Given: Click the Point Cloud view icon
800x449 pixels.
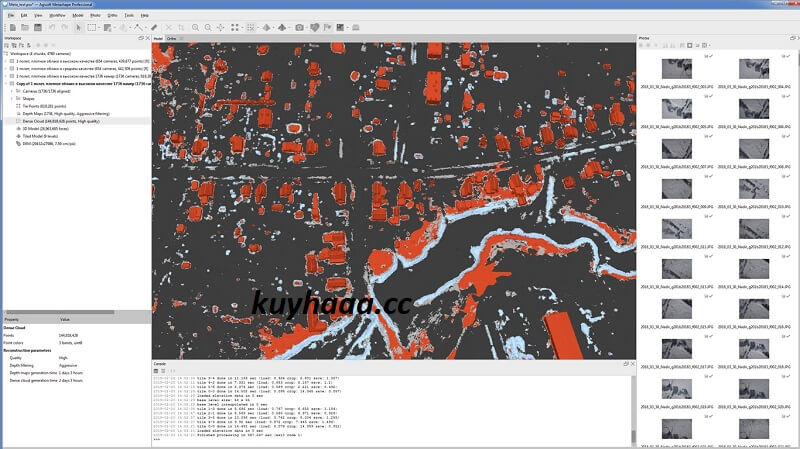Looking at the screenshot, I should [235, 28].
